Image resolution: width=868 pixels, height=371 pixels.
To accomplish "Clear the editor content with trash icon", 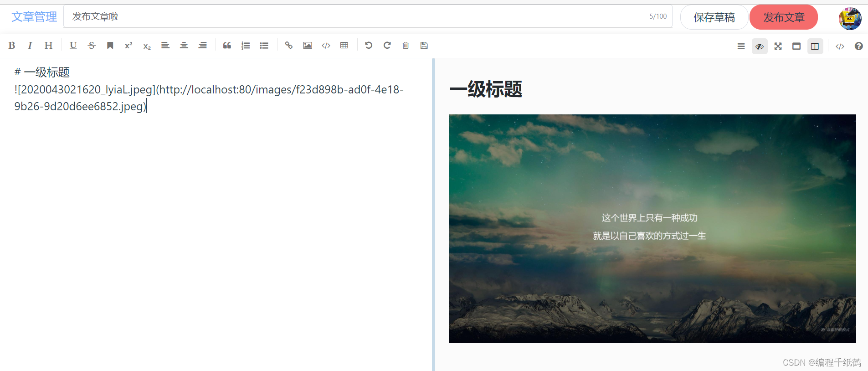I will pos(406,45).
